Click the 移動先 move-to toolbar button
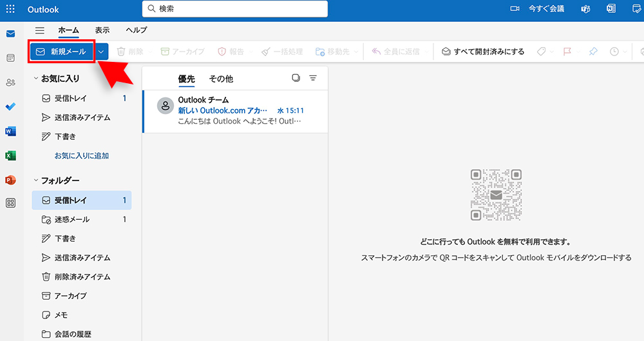This screenshot has width=644, height=341. click(x=332, y=52)
